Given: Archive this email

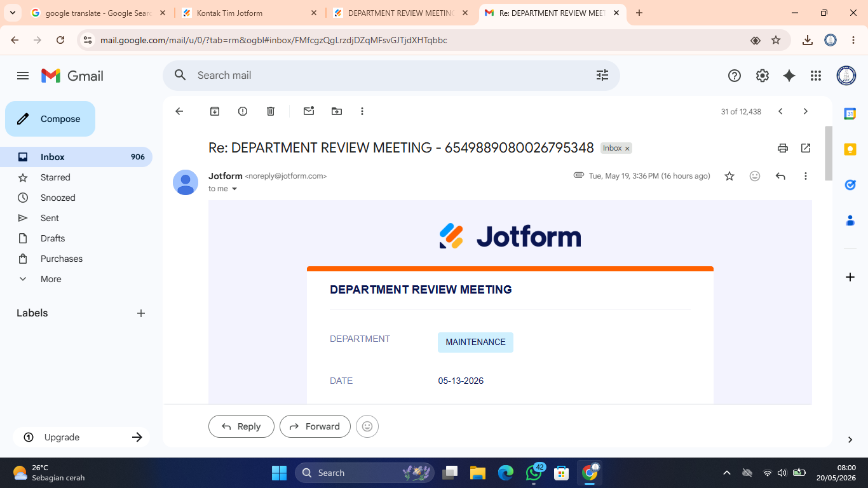Looking at the screenshot, I should 215,111.
